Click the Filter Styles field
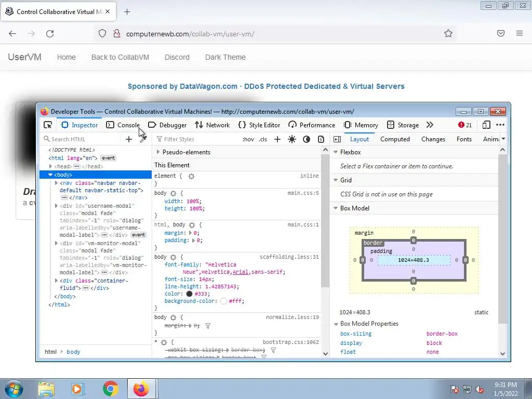The width and height of the screenshot is (532, 399). (197, 139)
